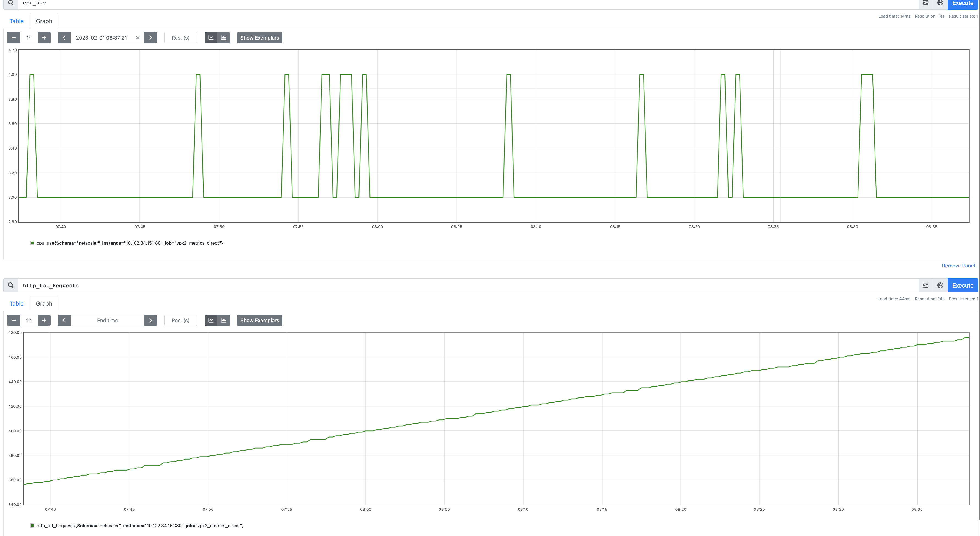The height and width of the screenshot is (536, 980).
Task: Click Show Exemplars in http_tot_Requests panel
Action: pos(259,321)
